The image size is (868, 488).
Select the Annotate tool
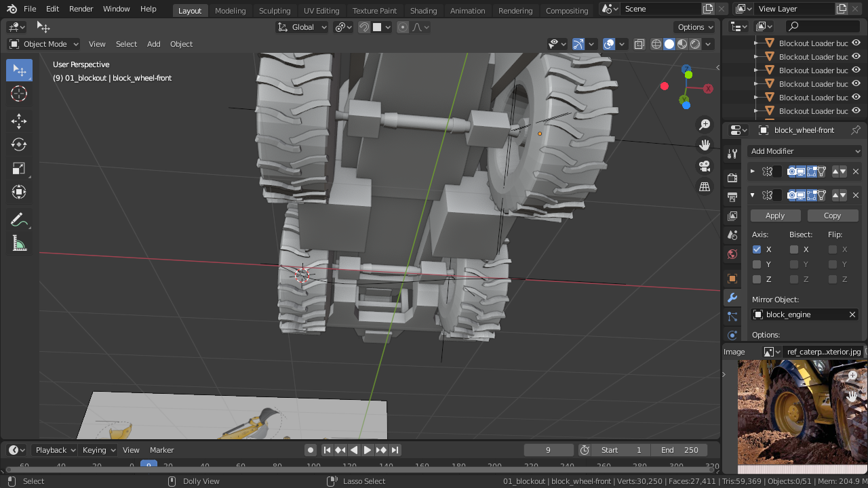19,220
